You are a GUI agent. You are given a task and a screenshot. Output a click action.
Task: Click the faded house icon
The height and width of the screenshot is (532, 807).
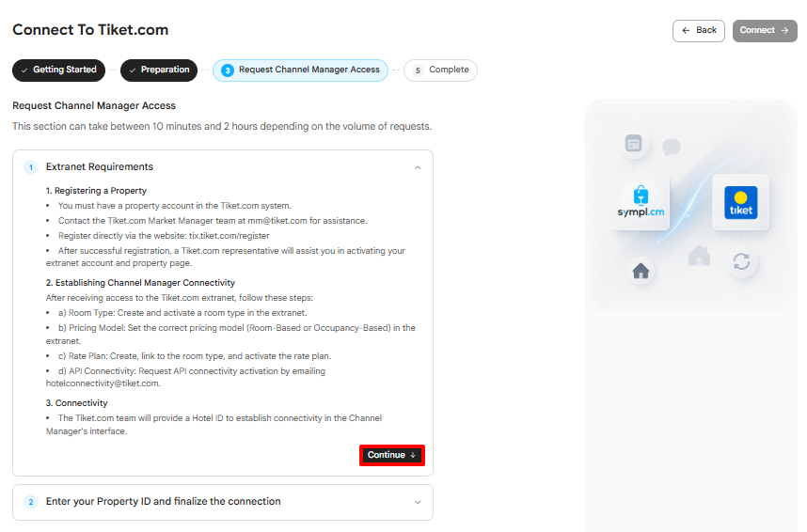click(x=699, y=256)
